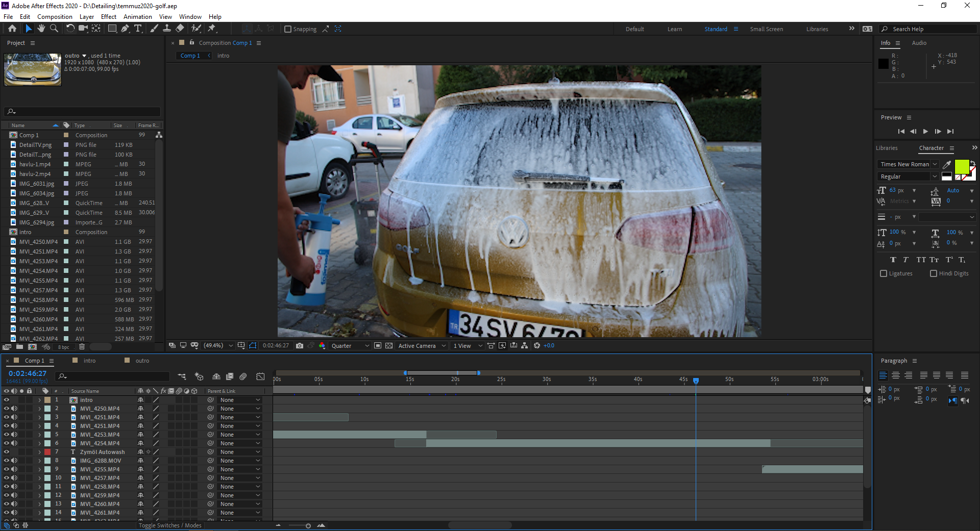Select the Rectangle shape tool
The height and width of the screenshot is (531, 980).
(112, 29)
